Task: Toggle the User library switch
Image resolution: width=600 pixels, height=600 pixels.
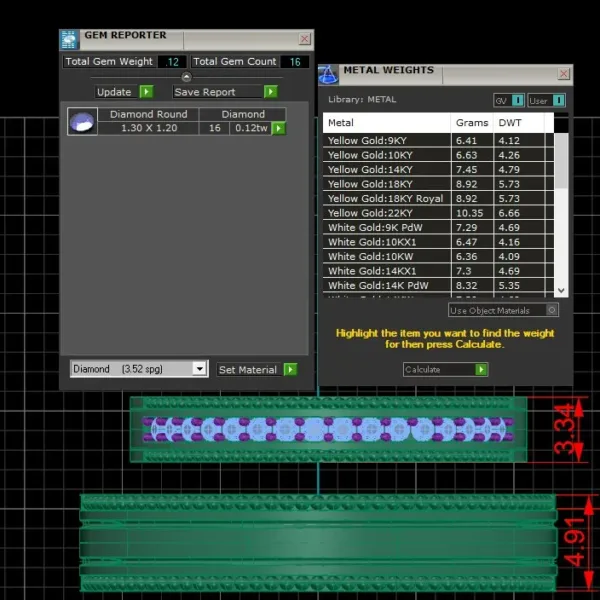Action: click(x=559, y=100)
